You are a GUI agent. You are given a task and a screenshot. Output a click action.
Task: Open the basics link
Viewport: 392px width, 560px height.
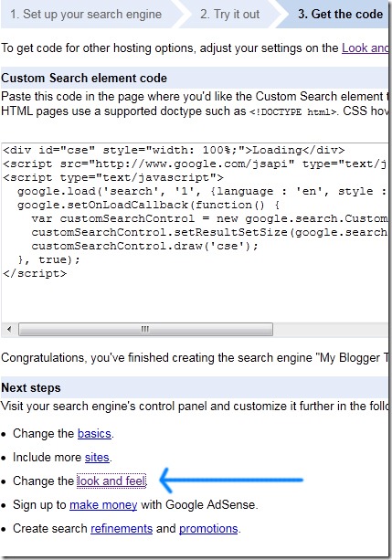(94, 433)
